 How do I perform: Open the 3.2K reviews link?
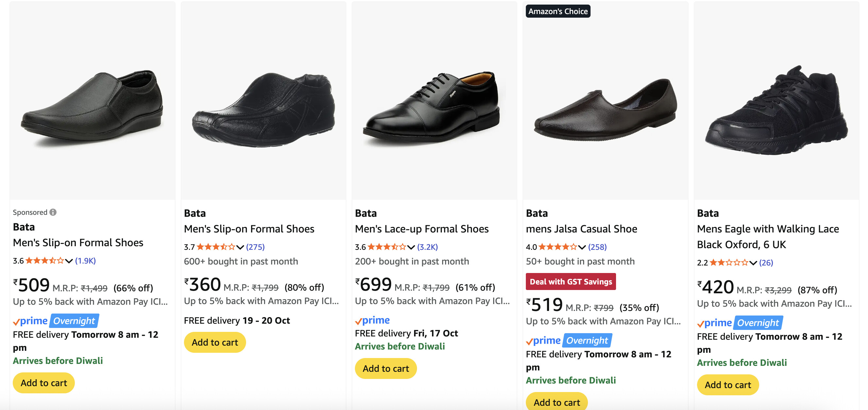coord(427,247)
